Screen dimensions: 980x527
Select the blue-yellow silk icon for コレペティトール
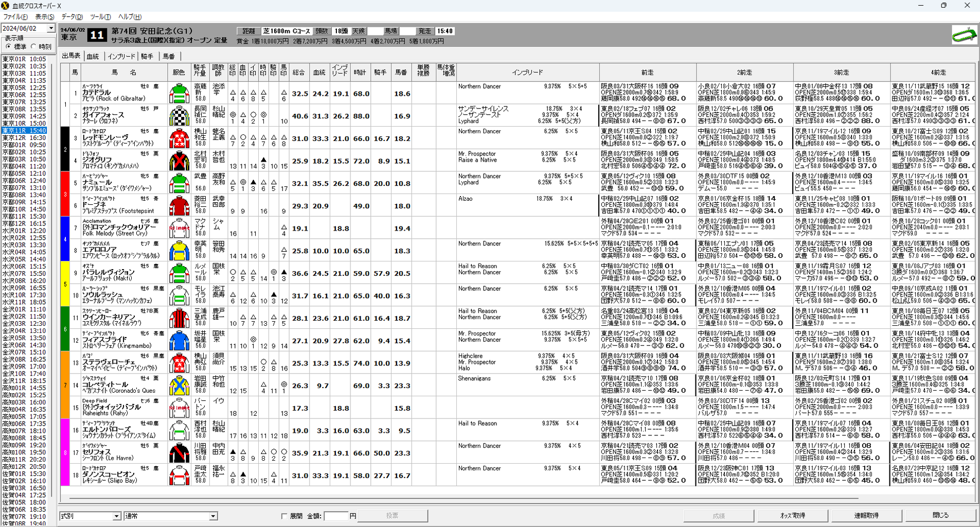pyautogui.click(x=179, y=385)
